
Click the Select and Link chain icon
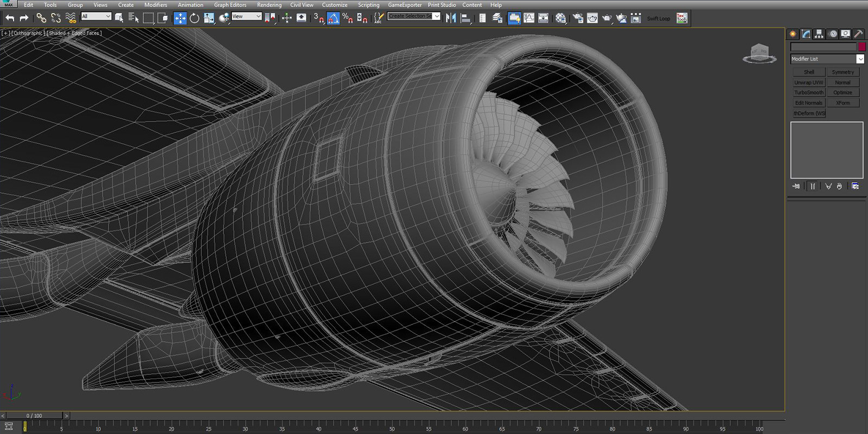coord(41,18)
